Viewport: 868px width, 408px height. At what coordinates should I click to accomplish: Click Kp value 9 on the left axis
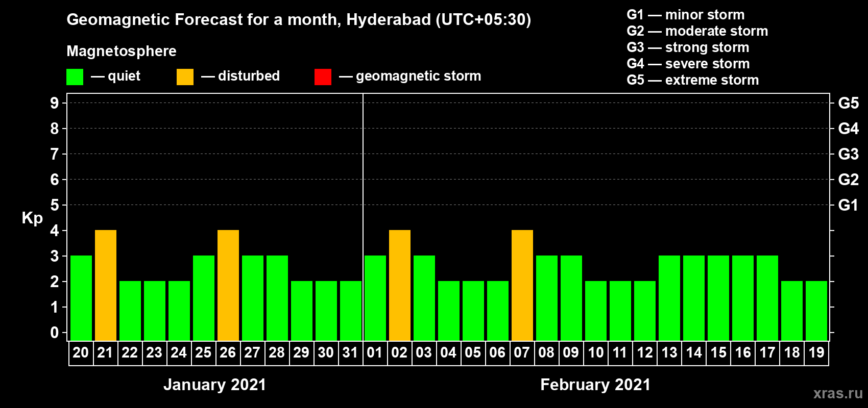point(55,103)
